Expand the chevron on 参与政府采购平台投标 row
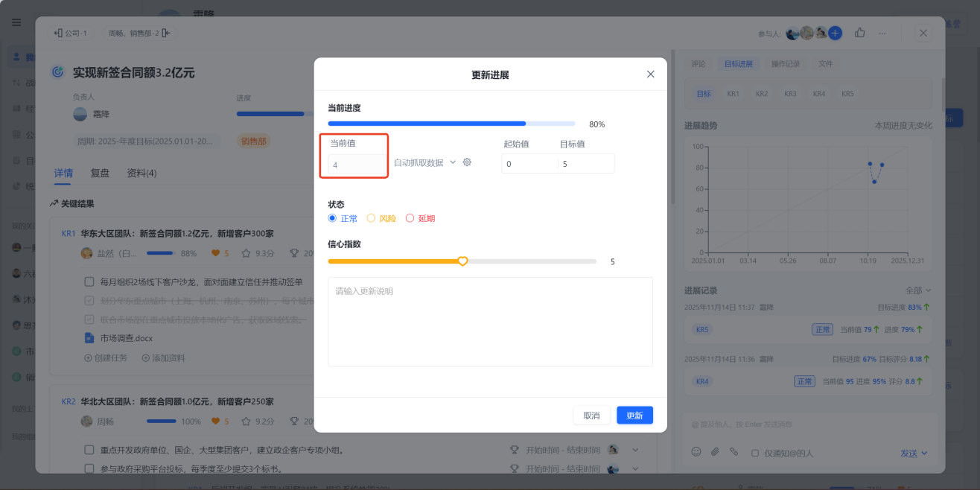 635,469
